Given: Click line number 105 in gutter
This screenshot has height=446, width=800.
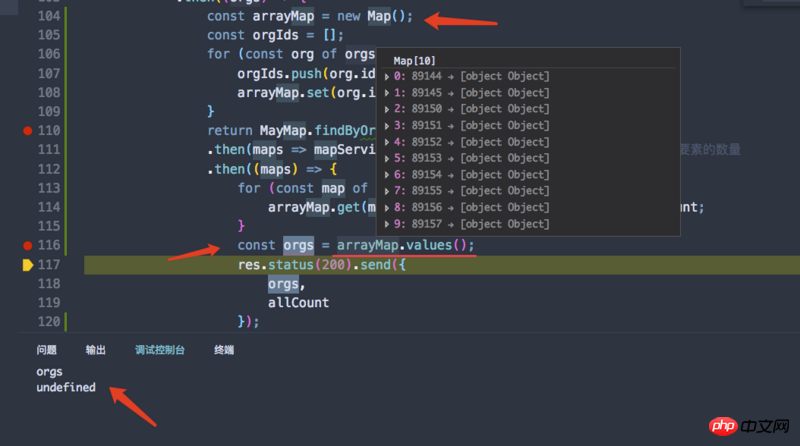Looking at the screenshot, I should coord(49,35).
